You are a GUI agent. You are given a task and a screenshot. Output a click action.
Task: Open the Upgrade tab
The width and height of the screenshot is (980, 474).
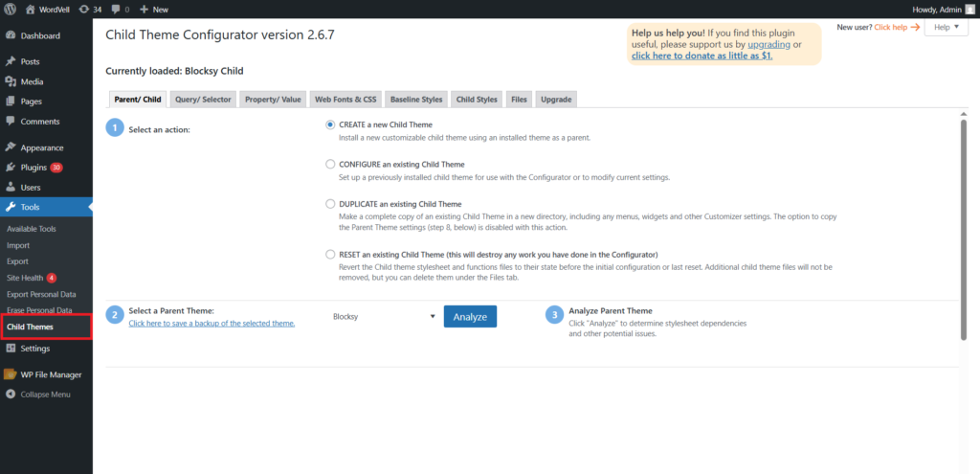pos(556,100)
